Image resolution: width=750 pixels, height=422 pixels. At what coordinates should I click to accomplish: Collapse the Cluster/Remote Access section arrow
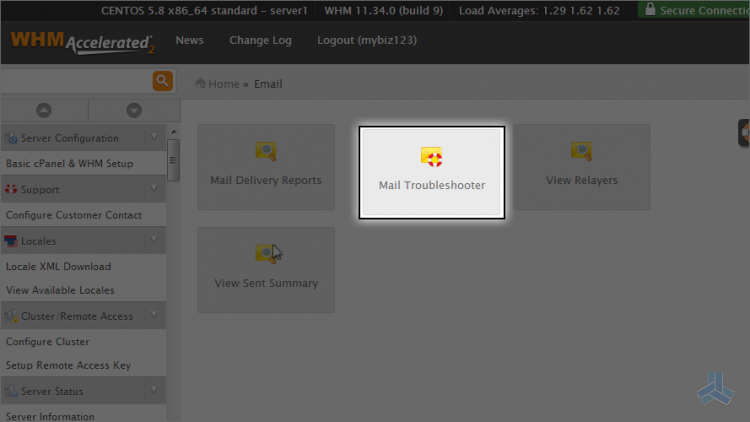click(x=154, y=315)
